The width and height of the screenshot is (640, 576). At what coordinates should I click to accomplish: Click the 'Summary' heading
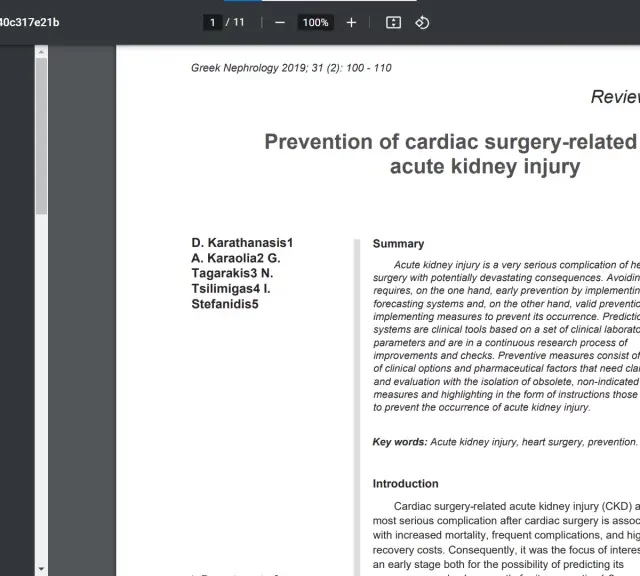tap(398, 244)
